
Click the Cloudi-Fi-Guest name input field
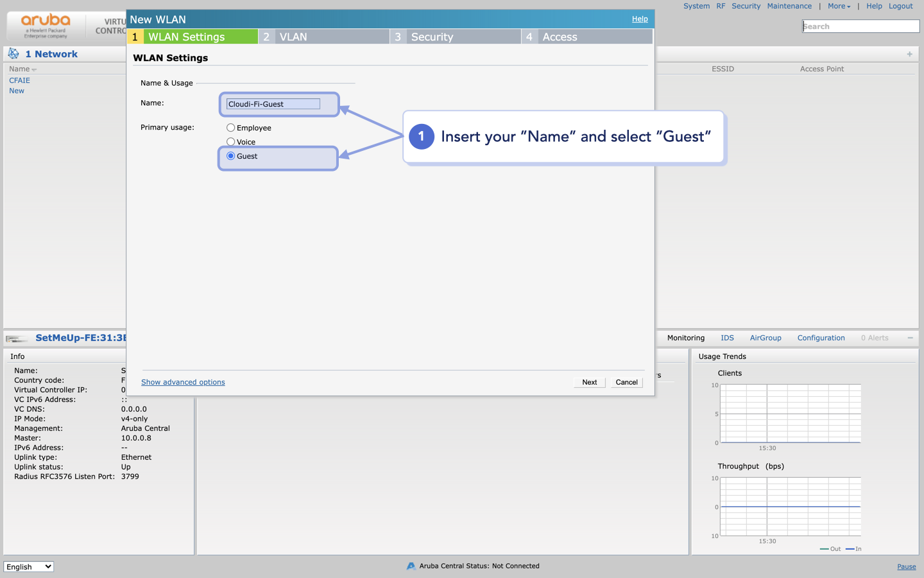click(272, 103)
